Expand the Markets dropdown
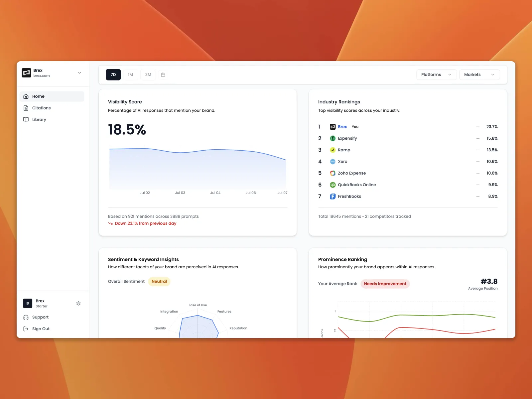Screen dimensions: 532x399 tap(479, 75)
